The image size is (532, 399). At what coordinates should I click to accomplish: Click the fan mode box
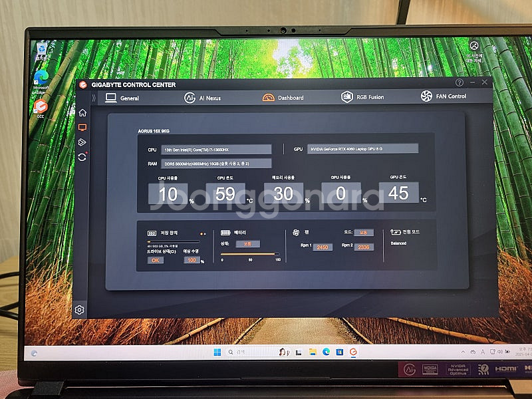[x=363, y=232]
